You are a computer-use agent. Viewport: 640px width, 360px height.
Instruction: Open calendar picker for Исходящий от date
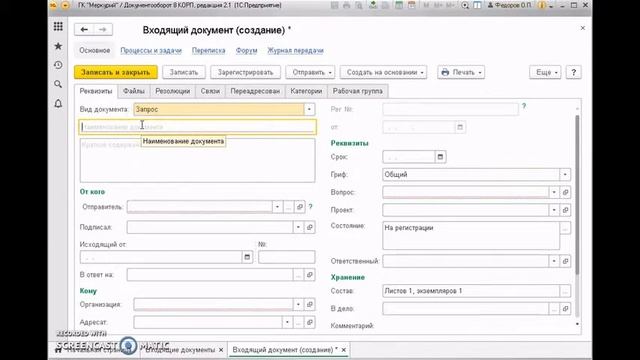[247, 257]
